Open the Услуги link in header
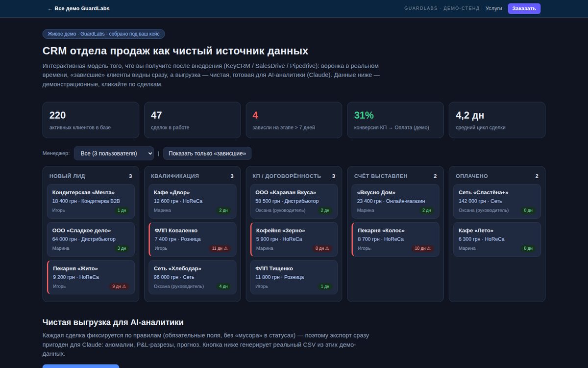 click(x=493, y=8)
